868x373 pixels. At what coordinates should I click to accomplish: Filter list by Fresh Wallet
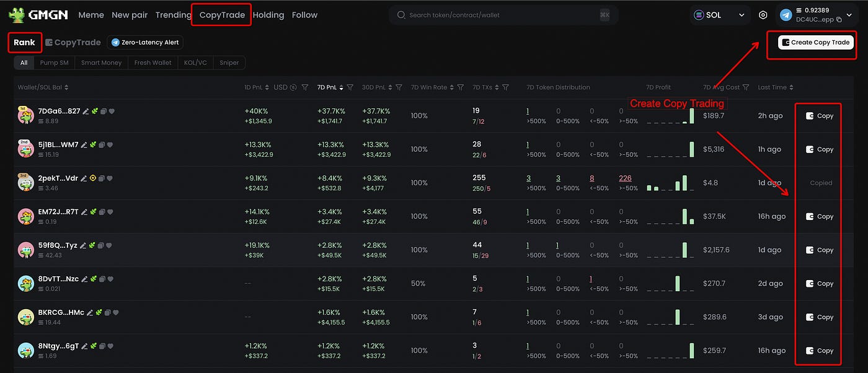tap(153, 63)
